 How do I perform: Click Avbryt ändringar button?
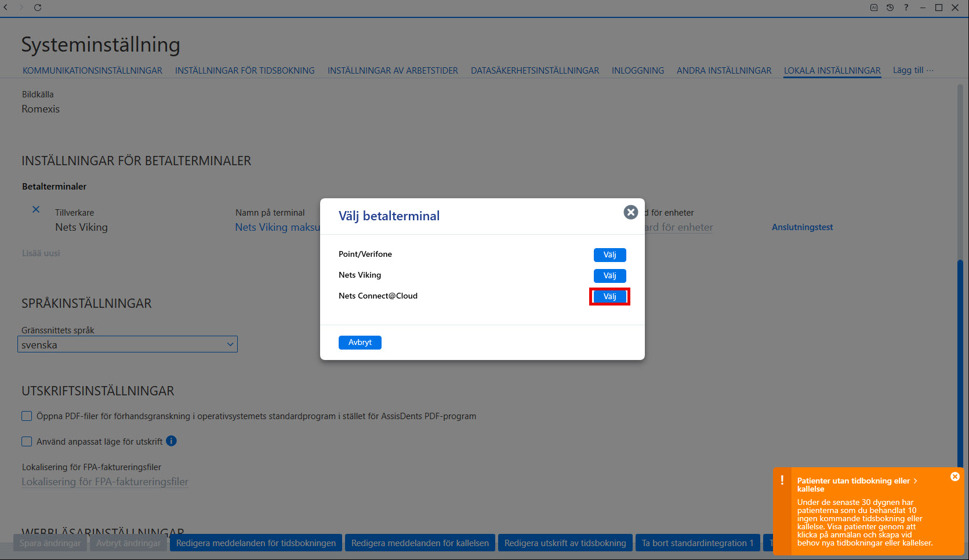tap(128, 543)
